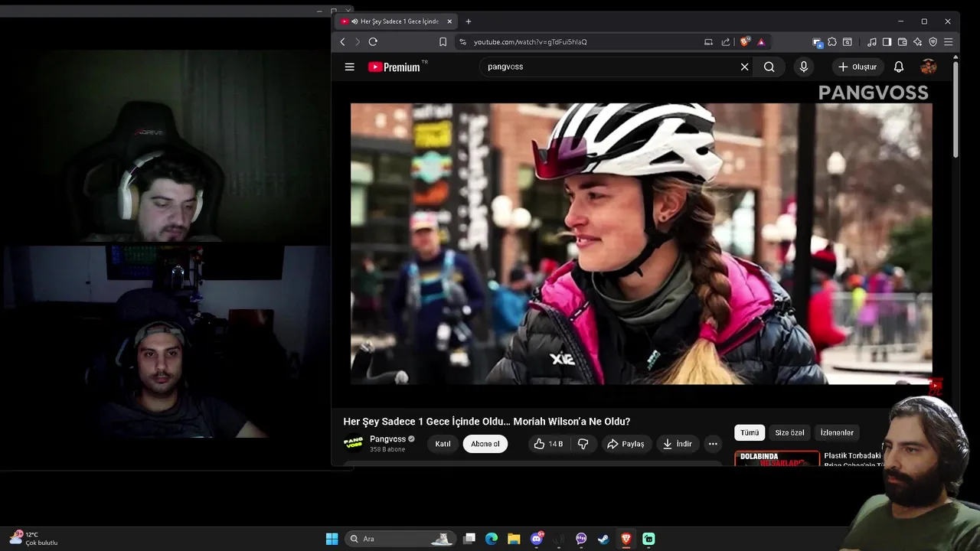Open the Pangvoss channel name link
The width and height of the screenshot is (980, 551).
[387, 439]
